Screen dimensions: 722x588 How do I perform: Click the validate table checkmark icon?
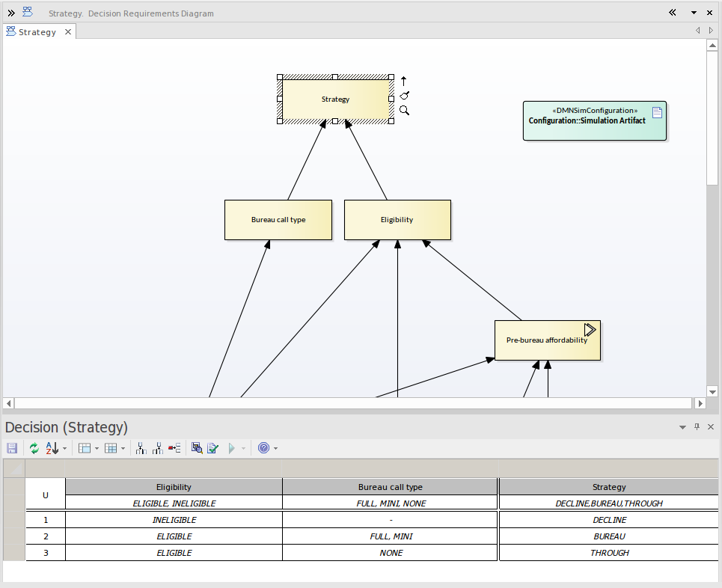(212, 448)
